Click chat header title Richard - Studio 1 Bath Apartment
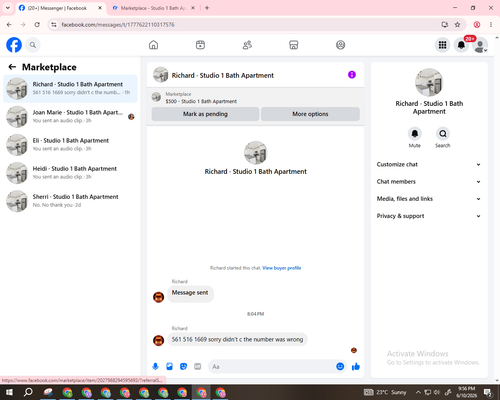The image size is (500, 400). (223, 75)
